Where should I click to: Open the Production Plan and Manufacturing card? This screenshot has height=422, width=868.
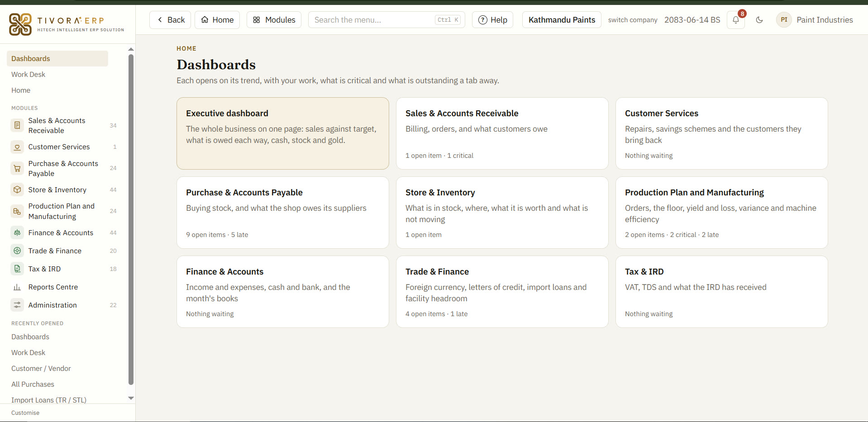point(722,213)
